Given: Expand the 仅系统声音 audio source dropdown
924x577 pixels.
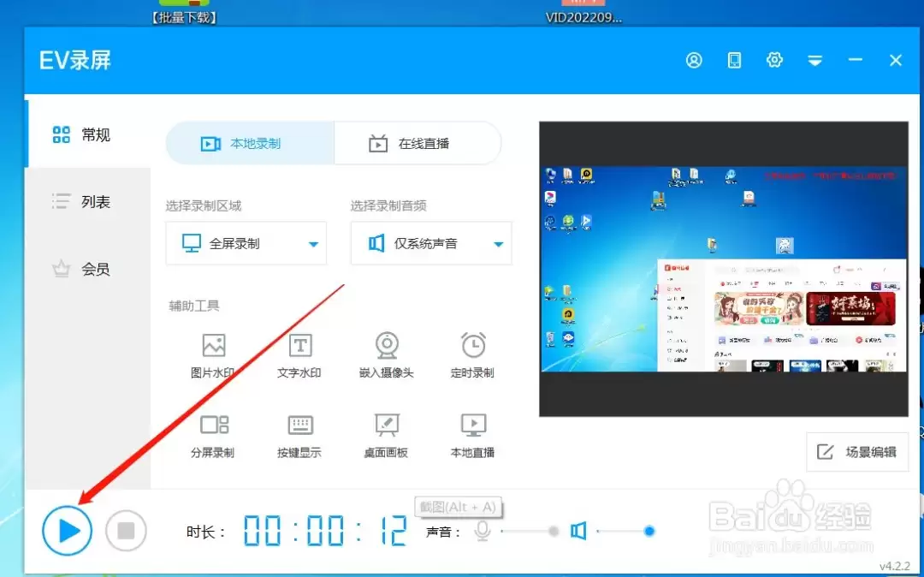Looking at the screenshot, I should pyautogui.click(x=431, y=243).
